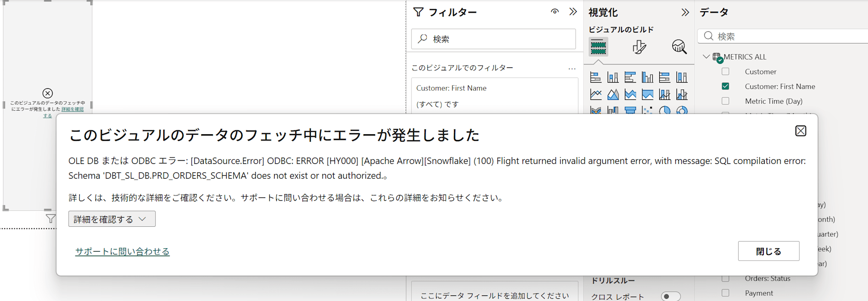Click the error circle-X icon on the visual
Viewport: 868px width, 301px height.
48,93
